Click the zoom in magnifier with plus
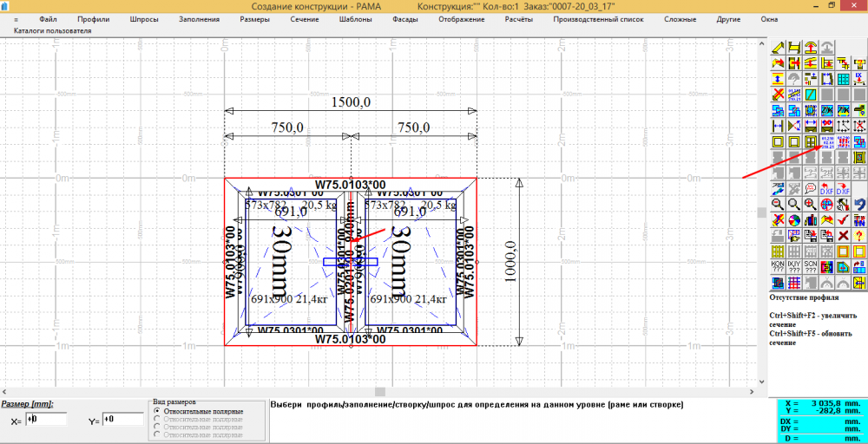This screenshot has width=868, height=444. click(811, 204)
